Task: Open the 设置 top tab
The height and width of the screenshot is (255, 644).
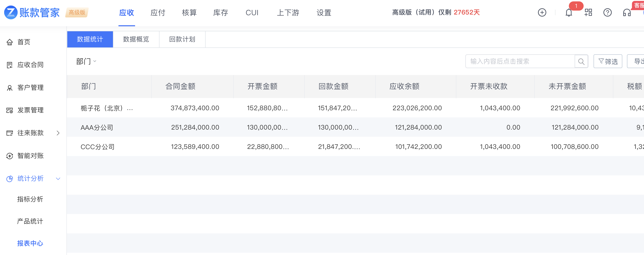Action: point(324,12)
